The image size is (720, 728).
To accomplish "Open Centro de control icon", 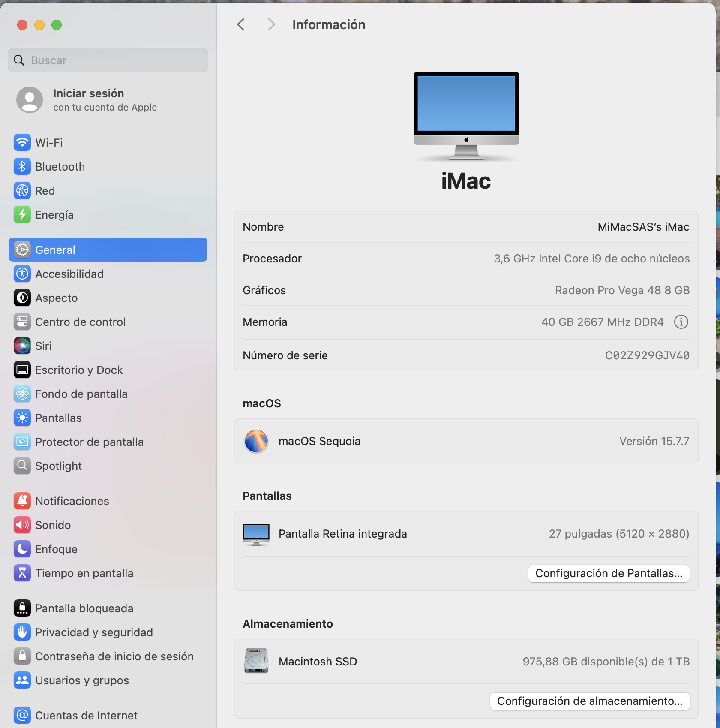I will tap(22, 322).
